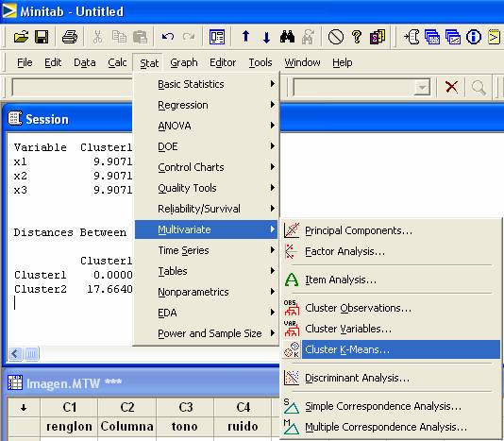This screenshot has width=504, height=441.
Task: Open Find with the binoculars icon
Action: [287, 37]
